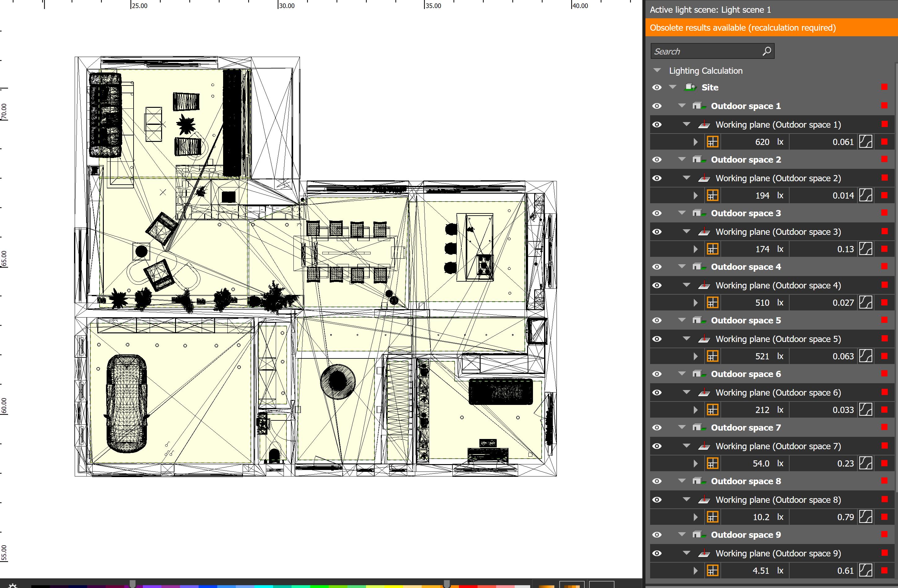The image size is (898, 588).
Task: Collapse Outdoor space 7 node
Action: (682, 427)
